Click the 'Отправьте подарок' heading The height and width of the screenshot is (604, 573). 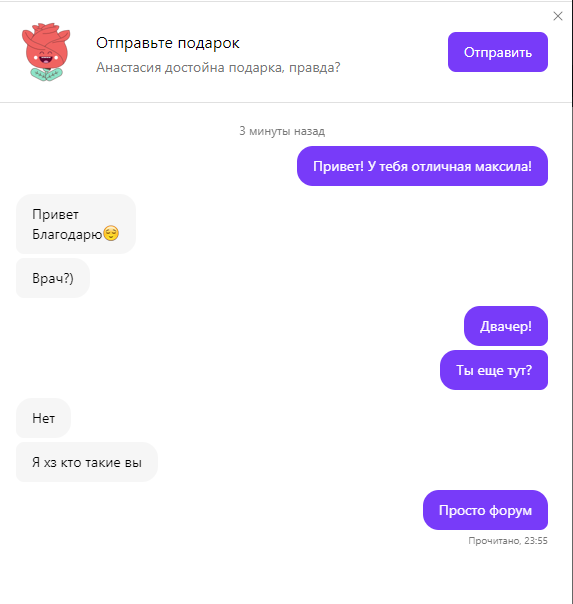168,43
